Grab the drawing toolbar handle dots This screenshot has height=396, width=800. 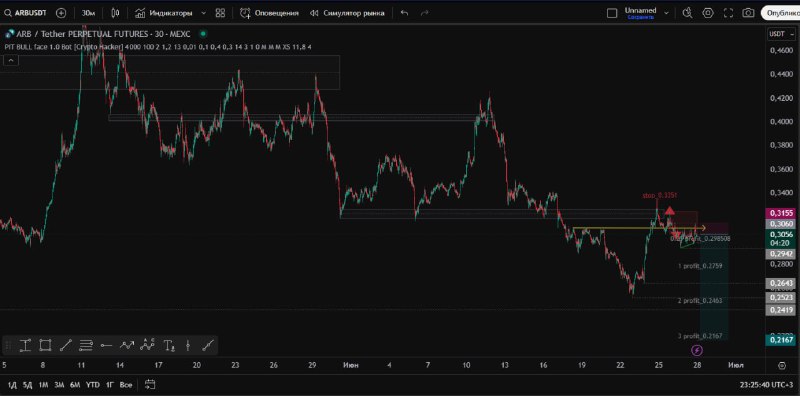[8, 345]
